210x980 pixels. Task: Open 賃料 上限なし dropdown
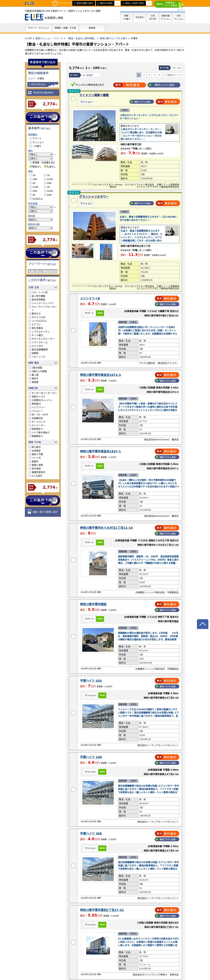40,158
